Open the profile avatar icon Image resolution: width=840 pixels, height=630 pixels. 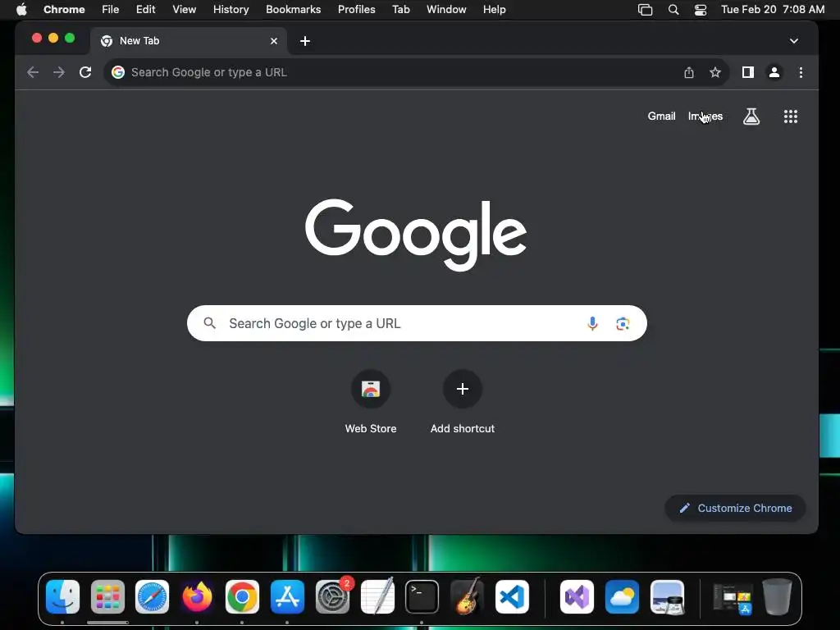[x=774, y=72]
